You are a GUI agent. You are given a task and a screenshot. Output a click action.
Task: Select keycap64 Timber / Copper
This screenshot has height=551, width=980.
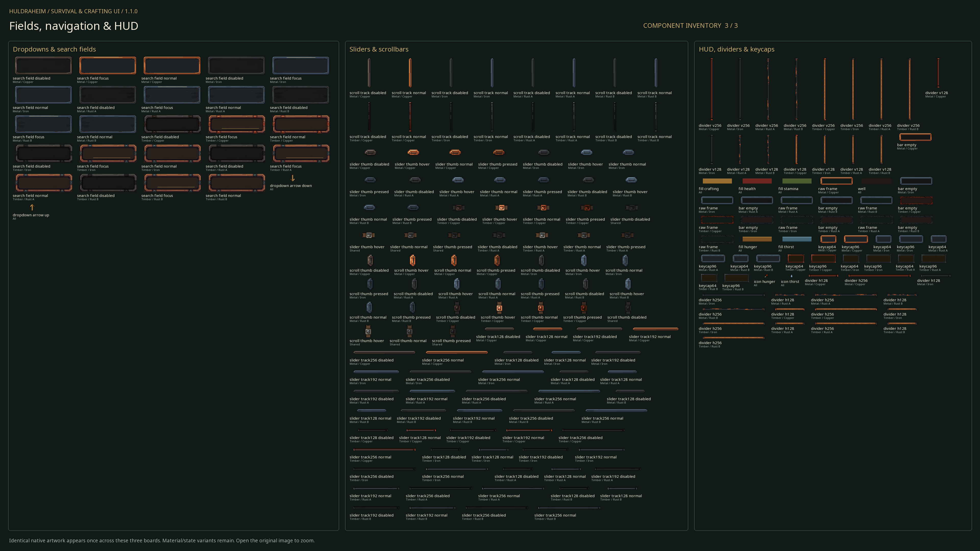coord(796,259)
